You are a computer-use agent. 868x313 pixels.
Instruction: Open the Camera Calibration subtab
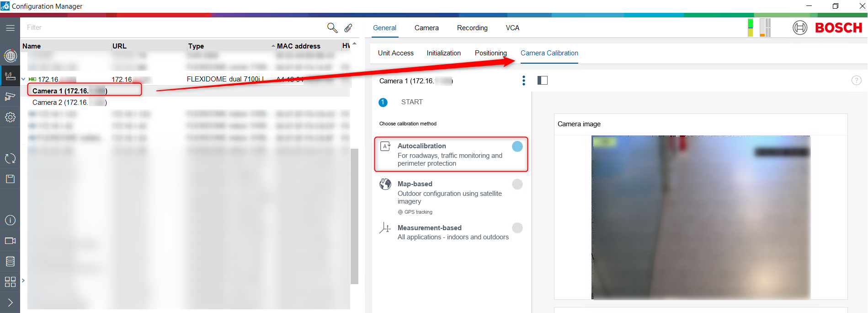(549, 53)
